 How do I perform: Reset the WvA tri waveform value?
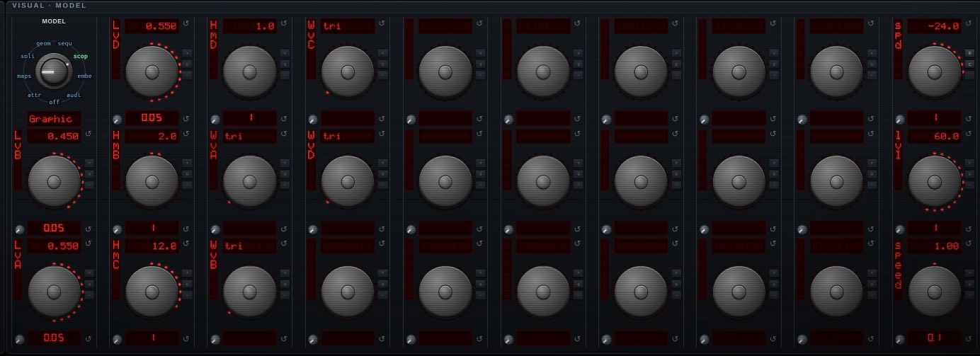tap(283, 134)
